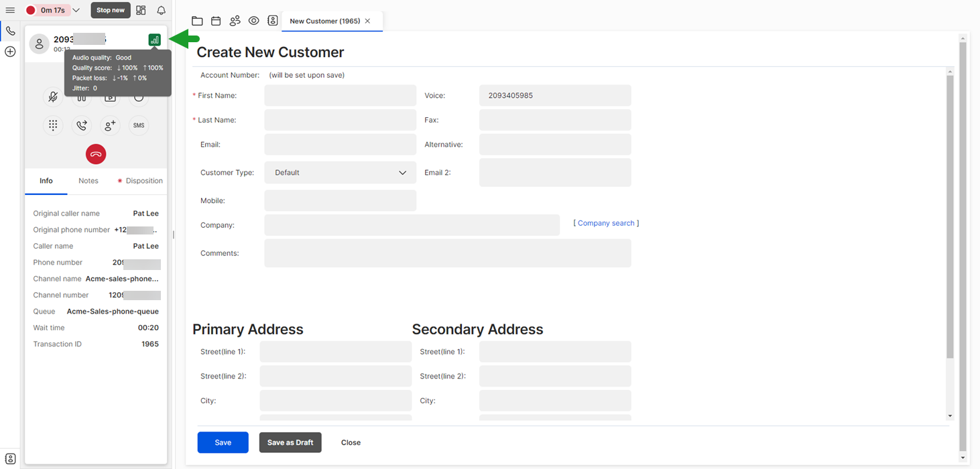
Task: Click the Save as Draft button
Action: pyautogui.click(x=290, y=442)
